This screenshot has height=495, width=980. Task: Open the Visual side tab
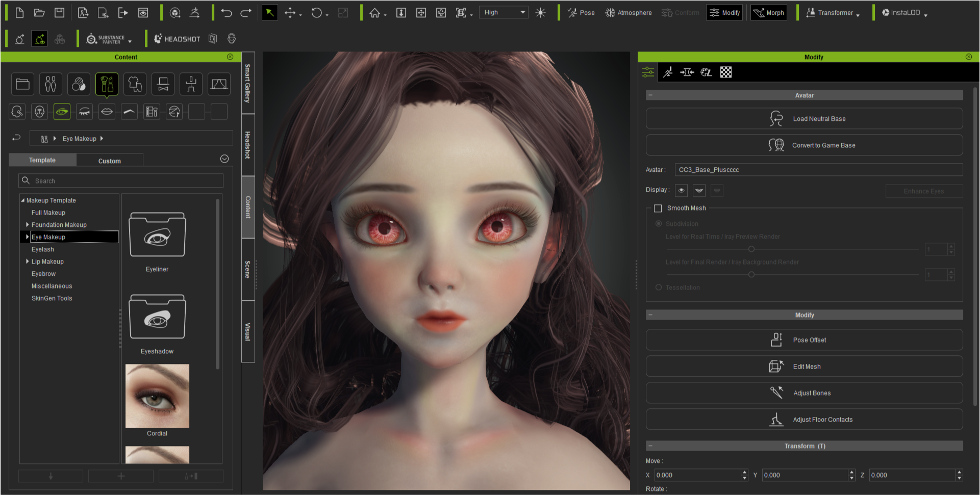tap(248, 331)
